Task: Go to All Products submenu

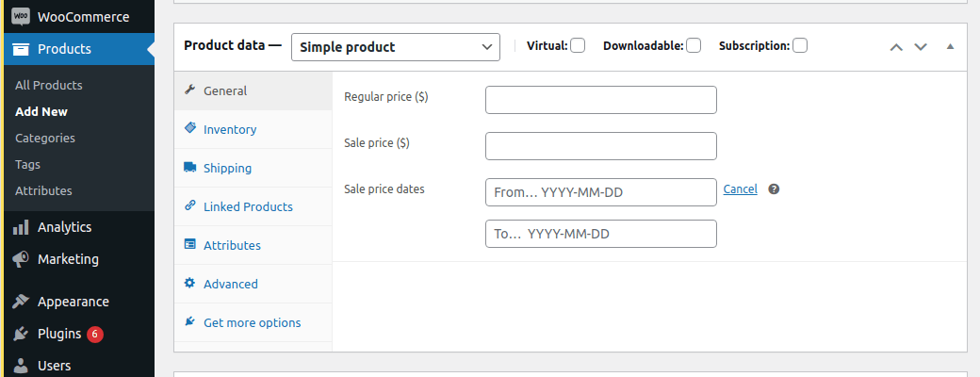Action: (x=49, y=85)
